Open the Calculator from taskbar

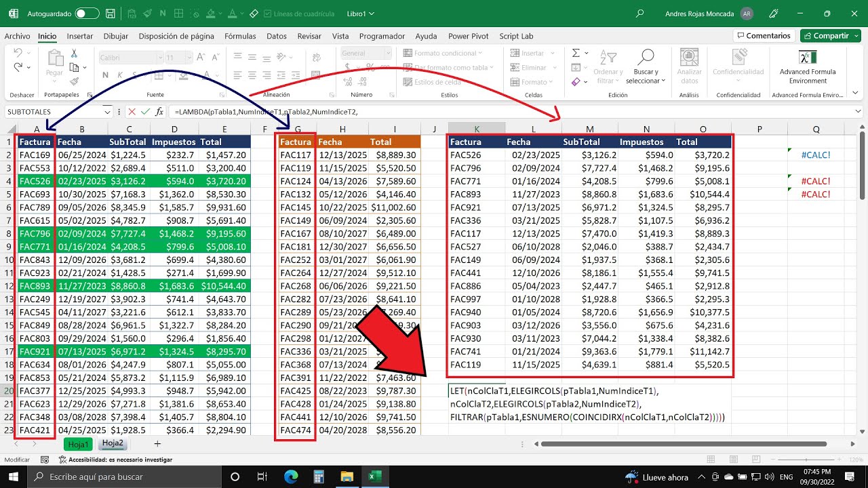(x=319, y=476)
